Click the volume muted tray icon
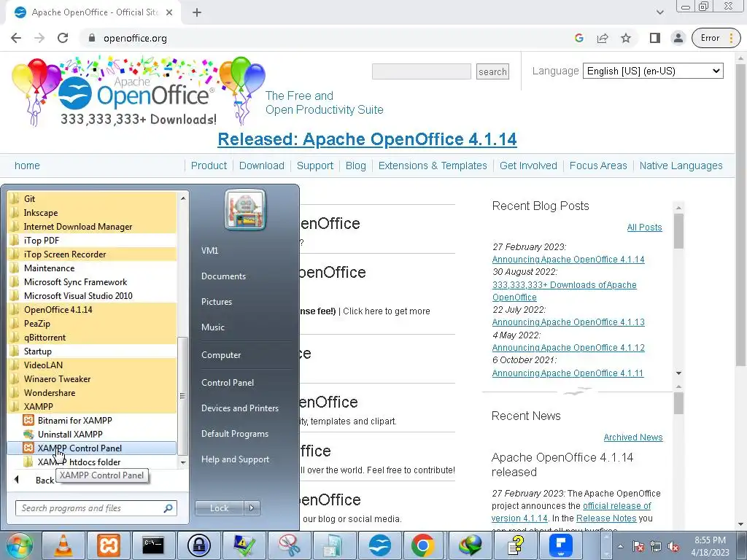This screenshot has width=747, height=560. 673,546
